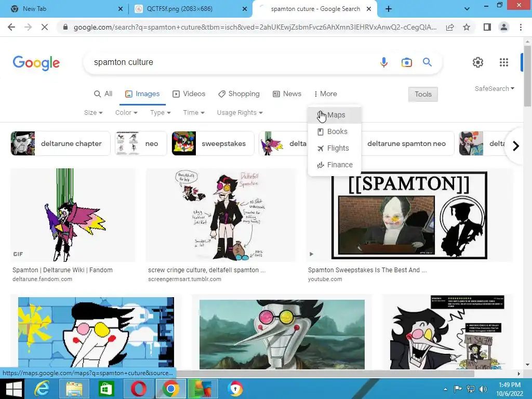Click the Chrome taskbar icon
This screenshot has height=399, width=532.
pyautogui.click(x=170, y=389)
